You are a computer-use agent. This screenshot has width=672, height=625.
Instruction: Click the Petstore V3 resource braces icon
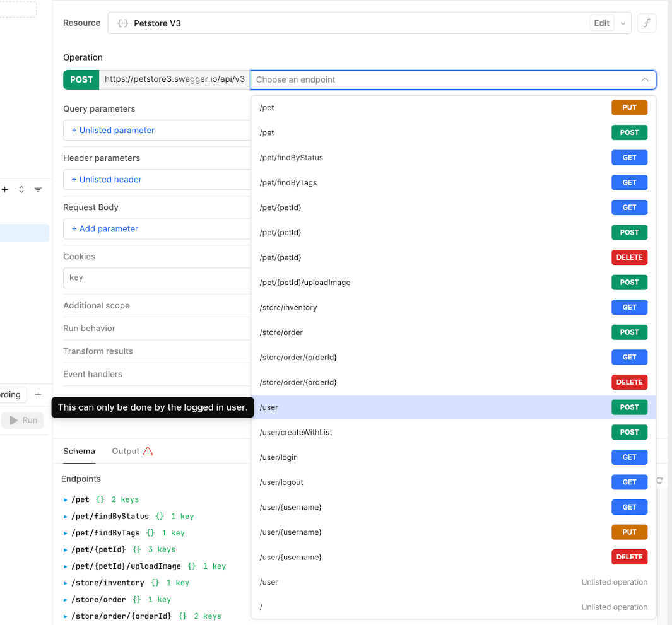click(123, 23)
